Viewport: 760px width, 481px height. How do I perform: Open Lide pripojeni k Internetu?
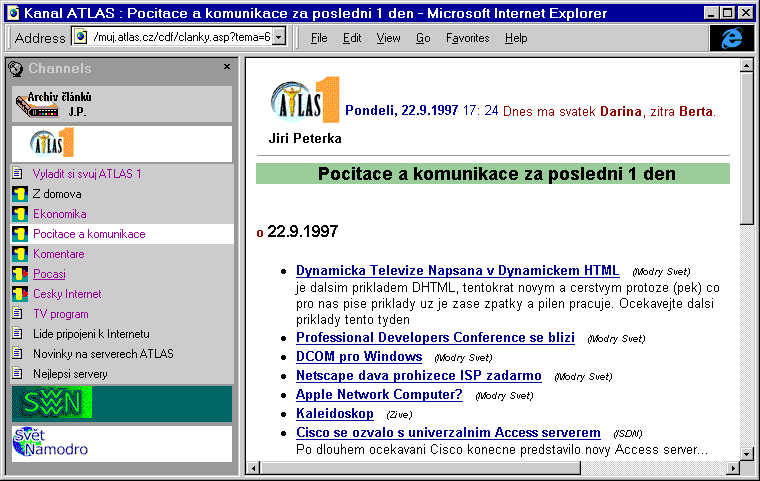click(x=91, y=334)
